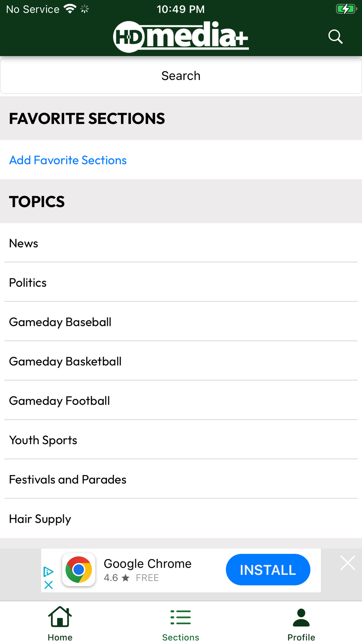Tap the AdChoices info icon
This screenshot has width=362, height=644.
click(x=48, y=572)
